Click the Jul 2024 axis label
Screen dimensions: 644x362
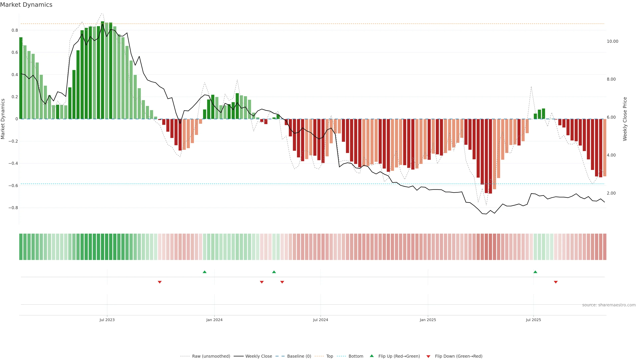320,320
